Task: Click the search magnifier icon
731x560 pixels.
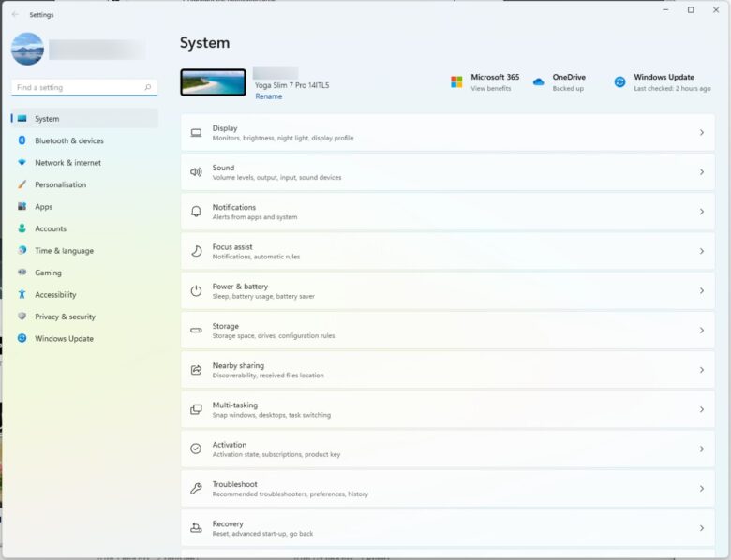Action: tap(148, 87)
